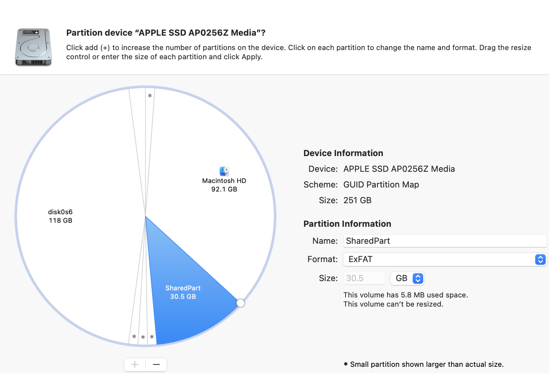The height and width of the screenshot is (392, 549).
Task: Click the 'Device Information' heading
Action: 343,153
